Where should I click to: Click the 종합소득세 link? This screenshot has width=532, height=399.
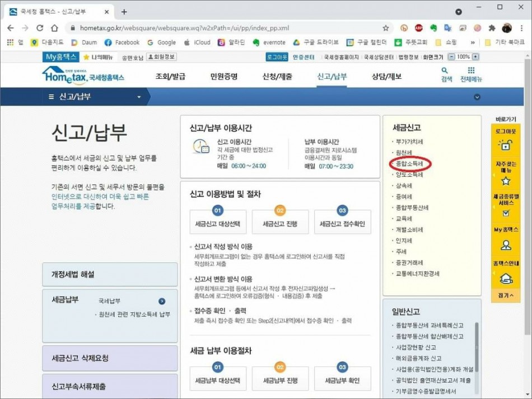tap(409, 164)
